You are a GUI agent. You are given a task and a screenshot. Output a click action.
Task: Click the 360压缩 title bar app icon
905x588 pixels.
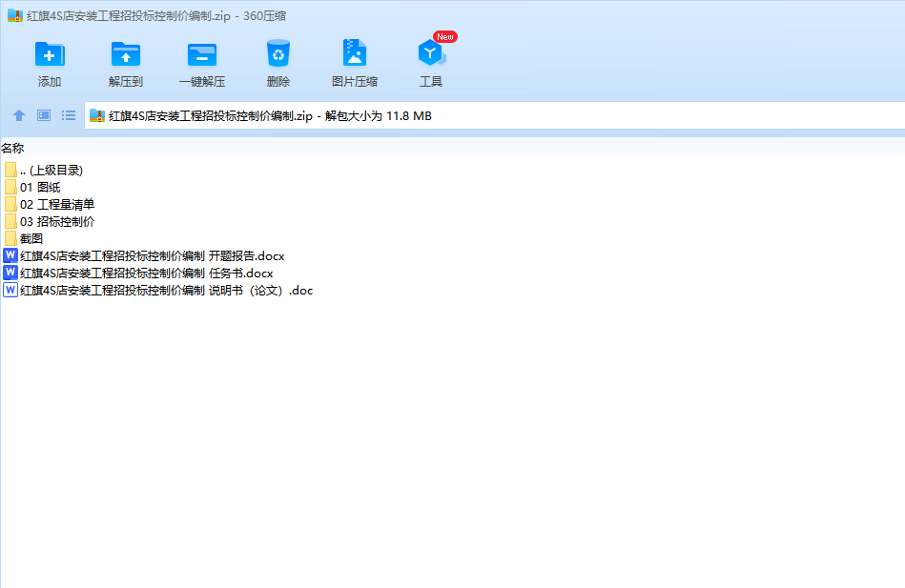tap(15, 15)
